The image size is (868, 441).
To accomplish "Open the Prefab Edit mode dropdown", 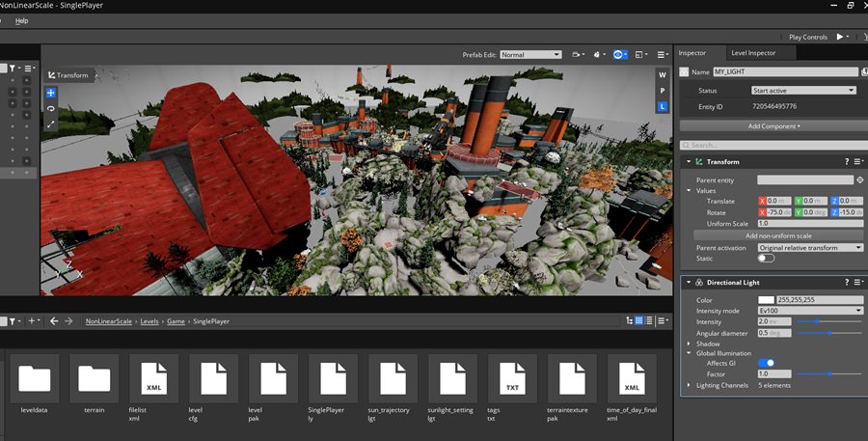I will [x=529, y=55].
